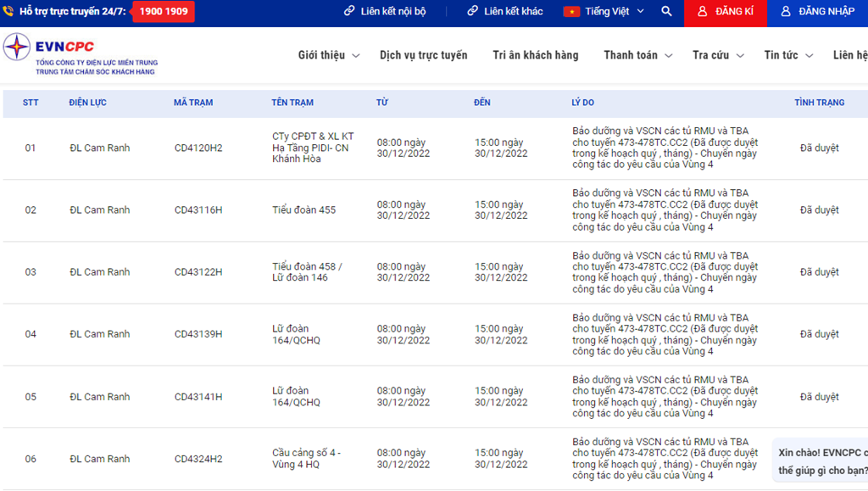Open Tri ân khách hàng menu
The width and height of the screenshot is (868, 491).
click(x=535, y=55)
